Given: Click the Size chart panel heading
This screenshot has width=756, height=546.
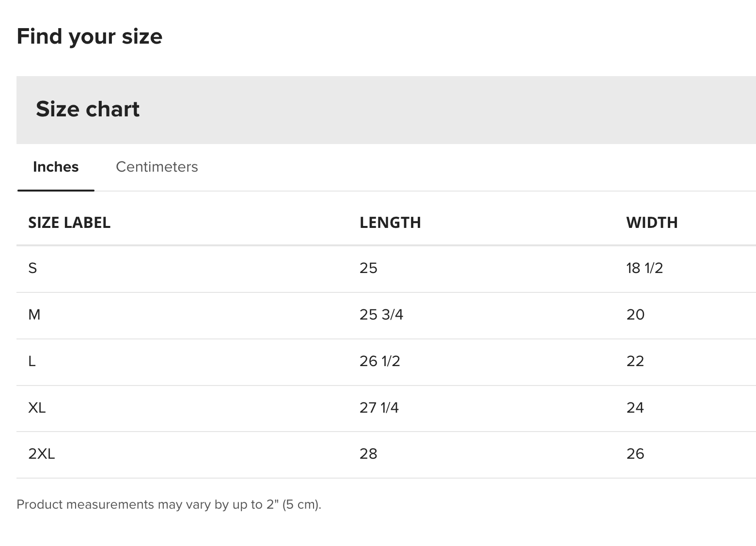Looking at the screenshot, I should pos(88,109).
